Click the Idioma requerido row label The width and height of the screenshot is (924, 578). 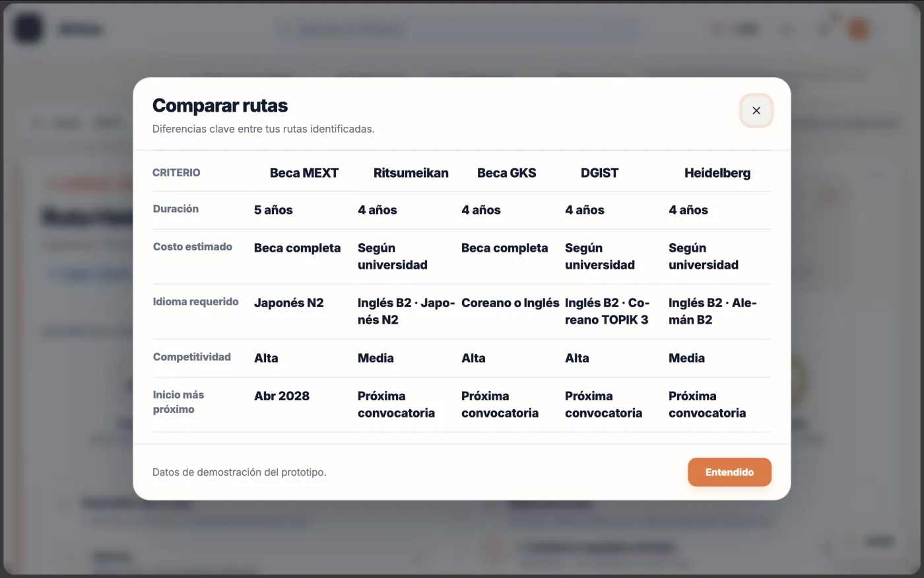pos(196,302)
